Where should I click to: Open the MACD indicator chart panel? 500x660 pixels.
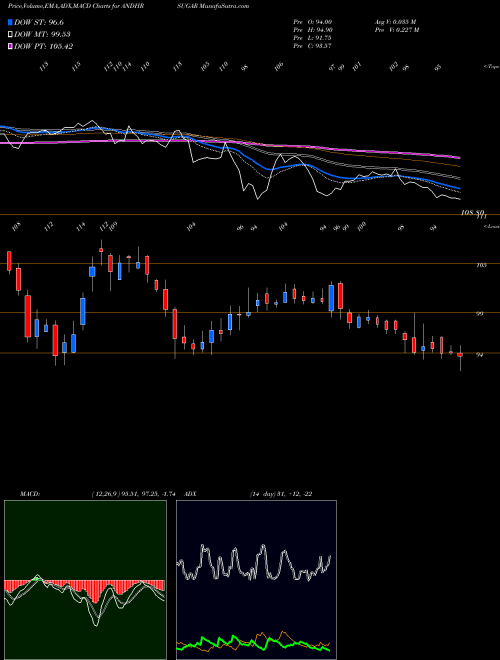click(x=85, y=580)
